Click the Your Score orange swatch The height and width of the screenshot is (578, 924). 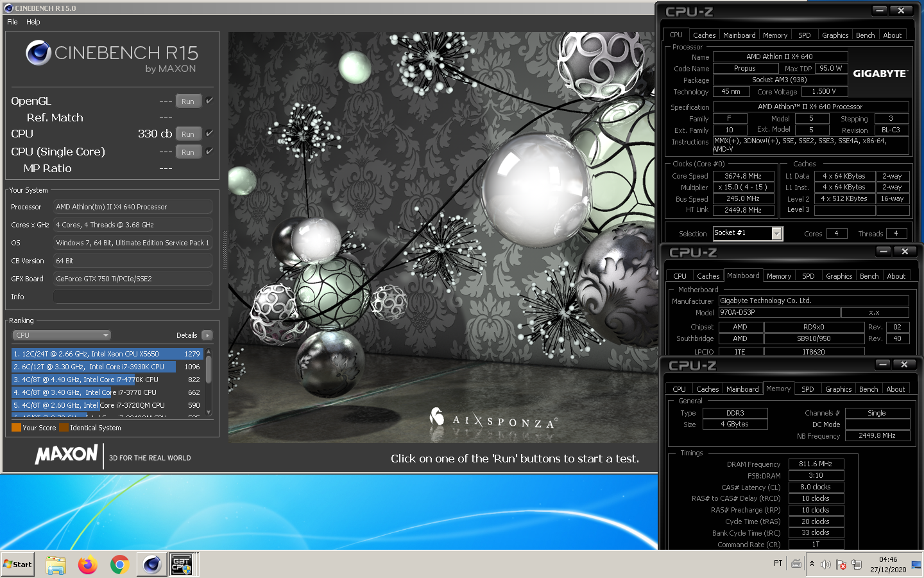click(16, 428)
